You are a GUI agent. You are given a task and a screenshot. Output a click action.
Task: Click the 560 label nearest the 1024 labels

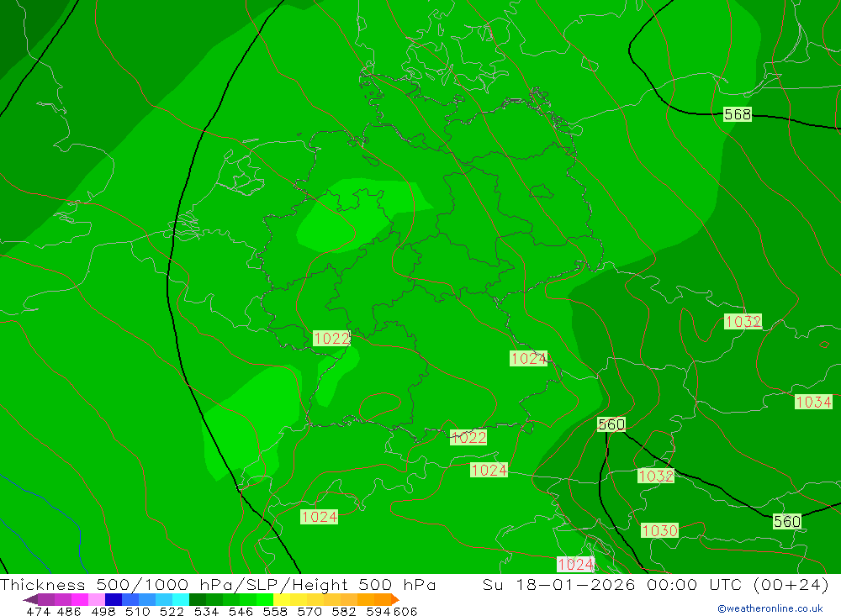point(611,424)
